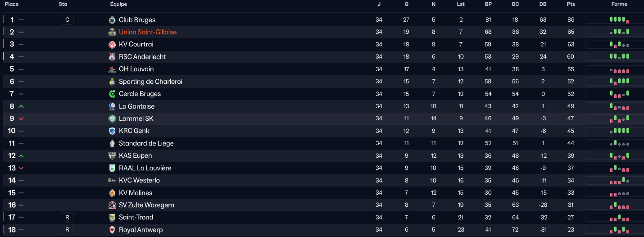This screenshot has height=237, width=644.
Task: Open the highlighted Union Saint-Gilloise link
Action: [148, 32]
